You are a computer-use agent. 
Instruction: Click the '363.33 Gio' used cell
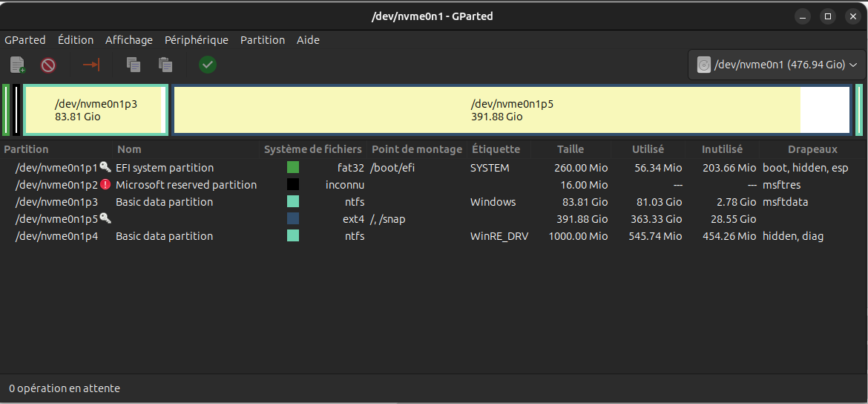pyautogui.click(x=656, y=219)
